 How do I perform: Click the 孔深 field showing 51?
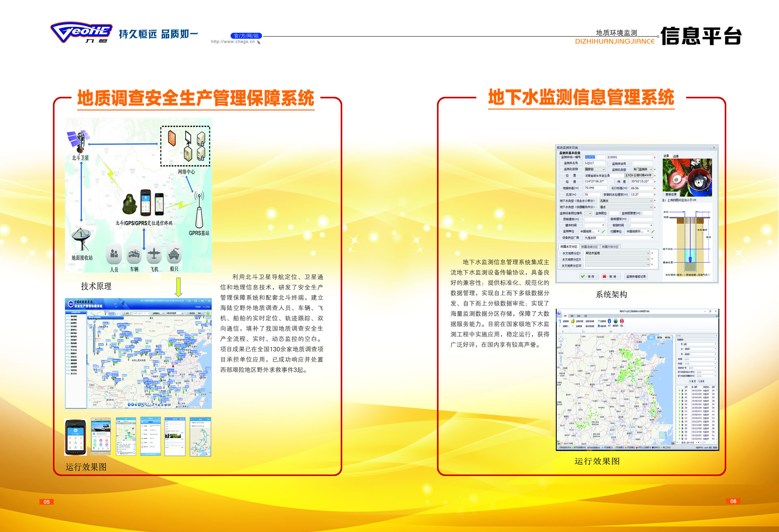[592, 194]
